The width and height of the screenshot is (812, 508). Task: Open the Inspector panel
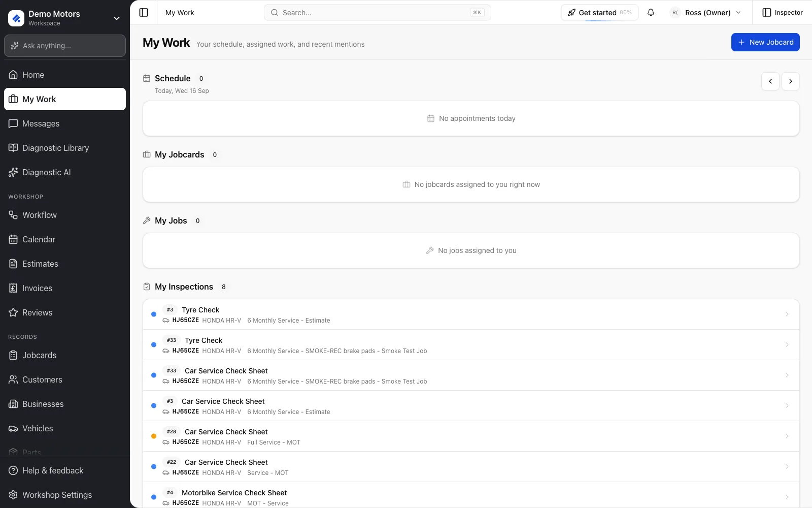coord(783,13)
